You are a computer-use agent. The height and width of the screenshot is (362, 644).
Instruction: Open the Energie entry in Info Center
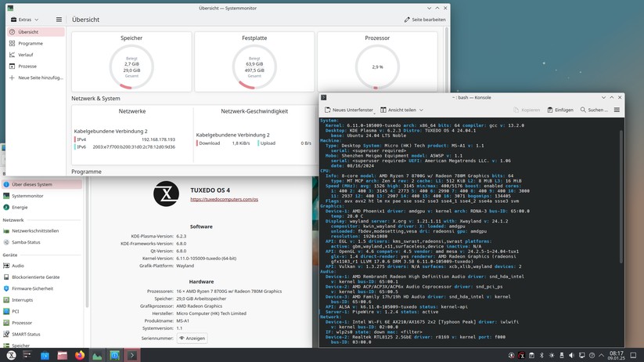tap(42, 208)
